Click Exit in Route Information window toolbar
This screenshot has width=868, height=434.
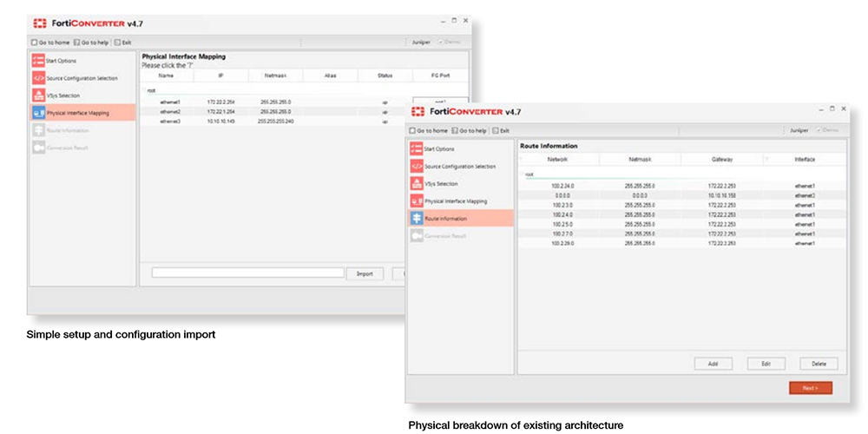pos(501,131)
